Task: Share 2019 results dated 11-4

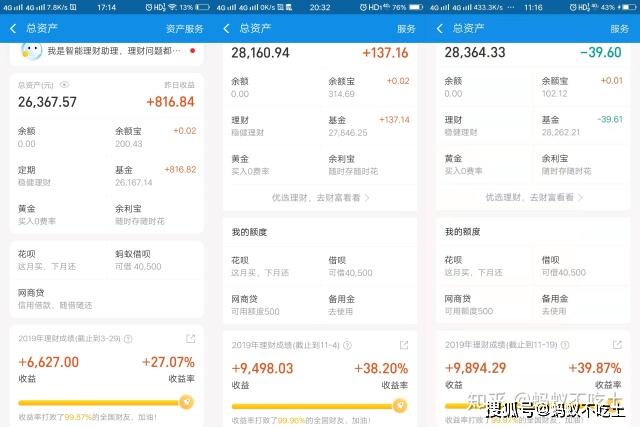Action: coord(404,345)
